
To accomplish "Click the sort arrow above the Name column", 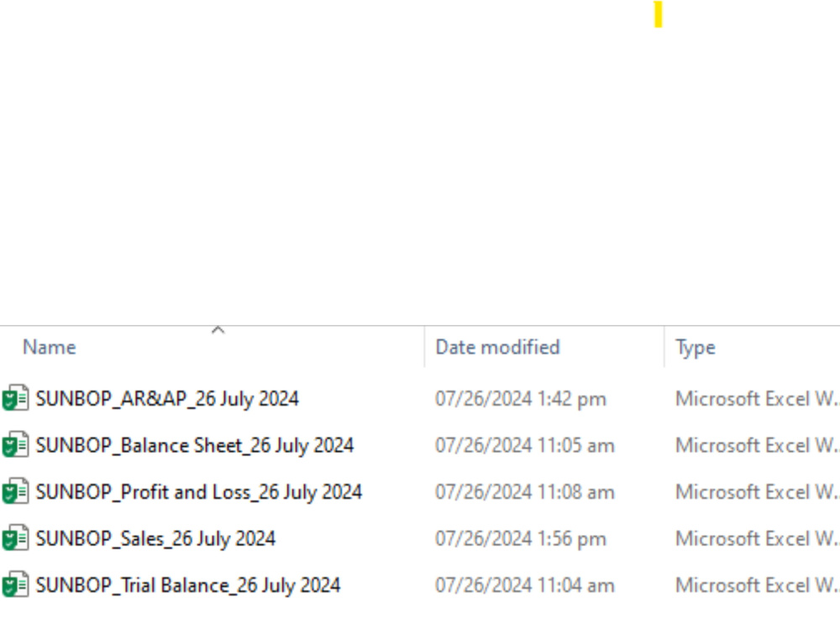I will point(218,330).
